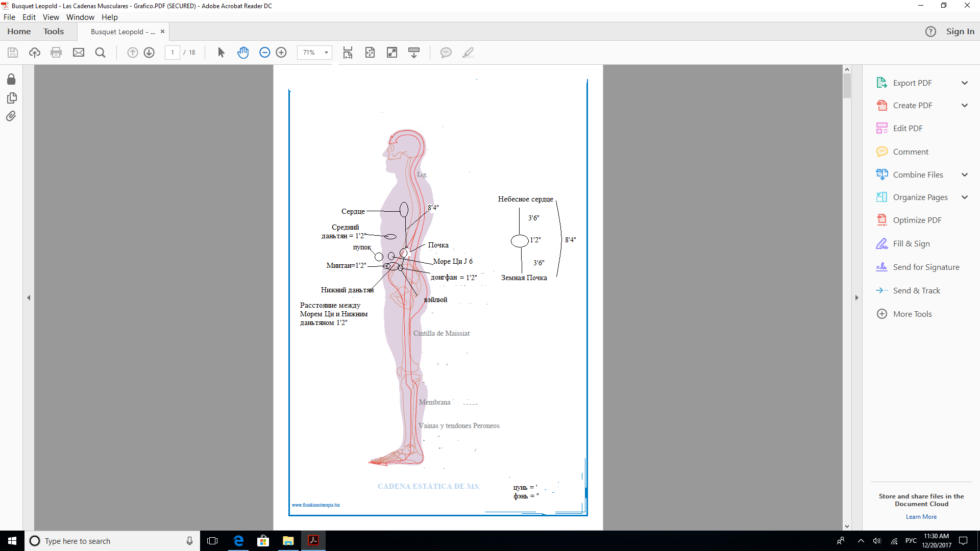This screenshot has height=551, width=980.
Task: Click the Read mode toolbar icon
Action: [414, 53]
